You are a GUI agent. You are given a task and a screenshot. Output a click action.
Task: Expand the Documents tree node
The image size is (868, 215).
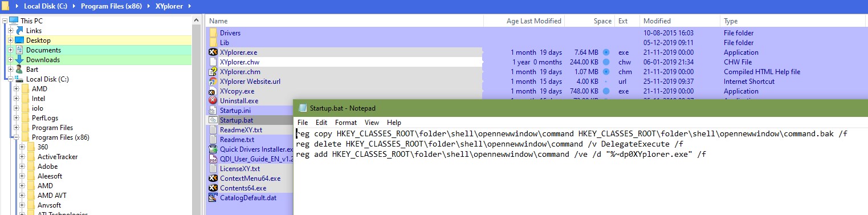click(11, 50)
